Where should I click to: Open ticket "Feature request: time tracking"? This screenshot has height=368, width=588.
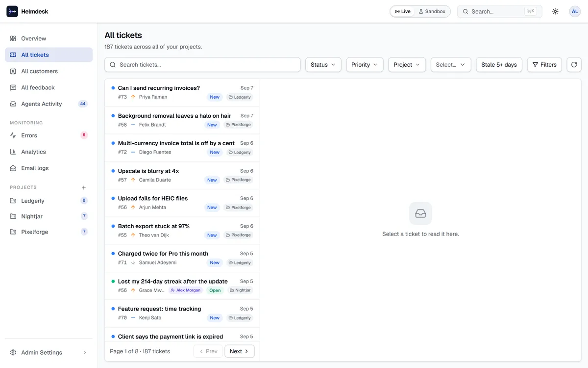point(182,313)
